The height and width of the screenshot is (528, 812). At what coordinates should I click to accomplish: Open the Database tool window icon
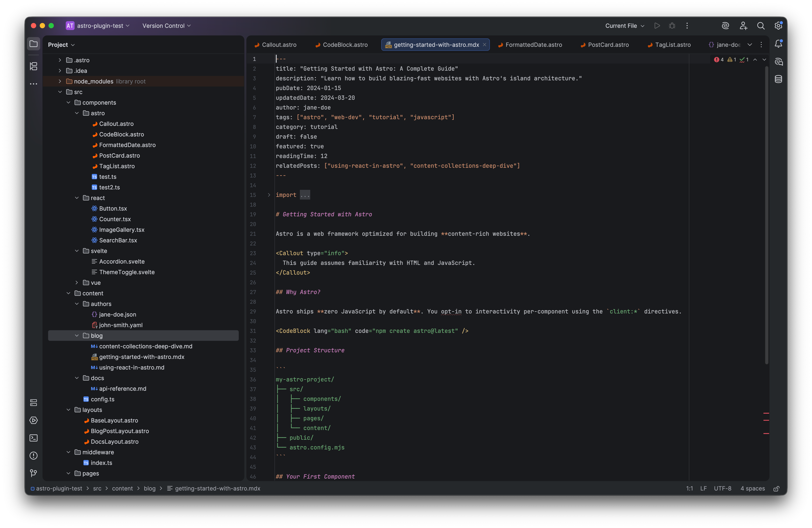[778, 79]
